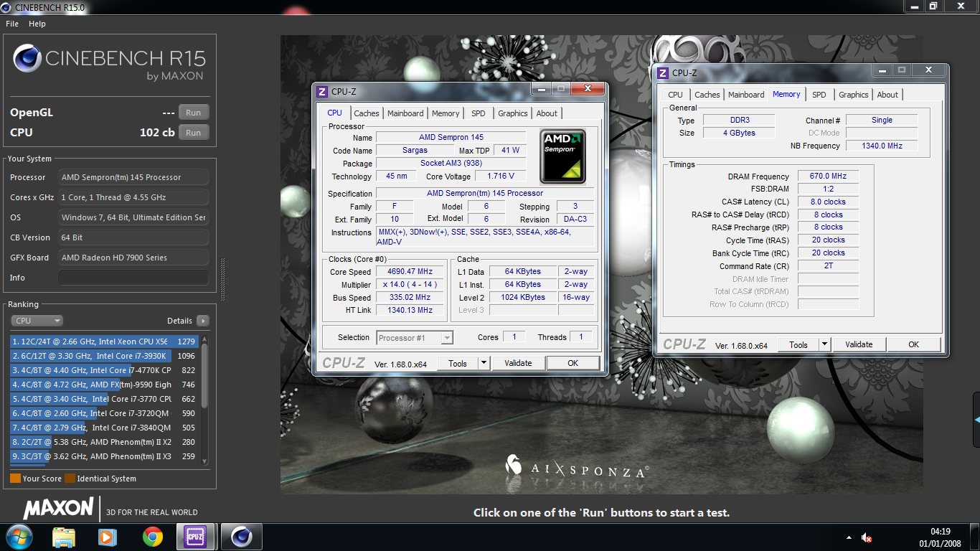
Task: Open Google Chrome from the taskbar
Action: [152, 537]
